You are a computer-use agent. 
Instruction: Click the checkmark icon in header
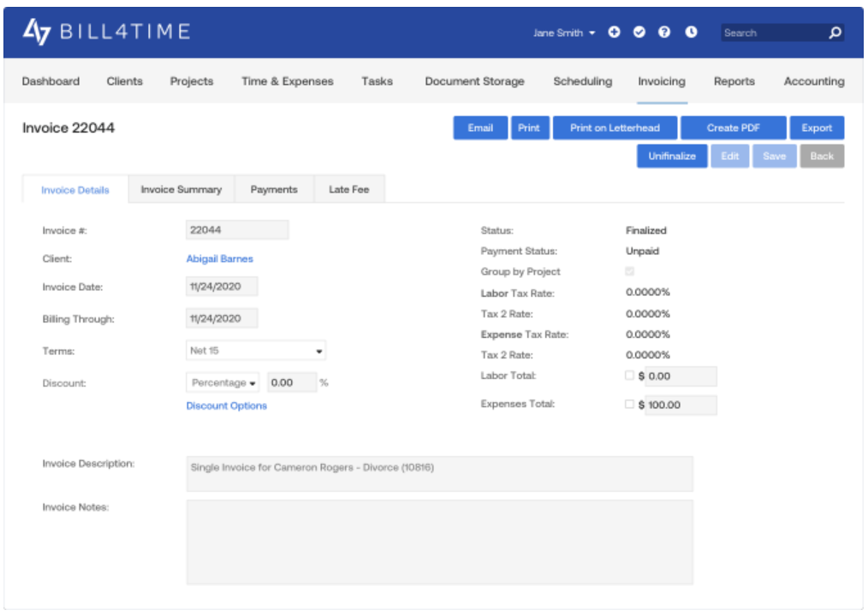coord(639,33)
